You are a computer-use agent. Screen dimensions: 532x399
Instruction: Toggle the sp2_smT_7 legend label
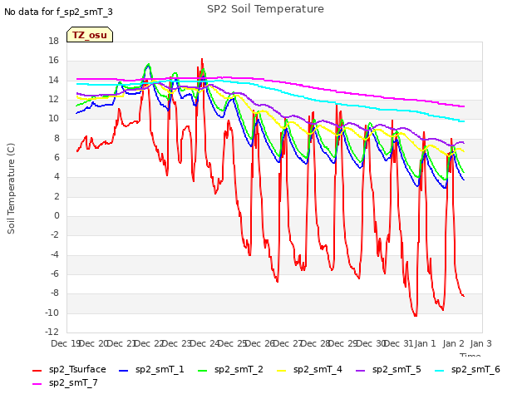tap(73, 382)
